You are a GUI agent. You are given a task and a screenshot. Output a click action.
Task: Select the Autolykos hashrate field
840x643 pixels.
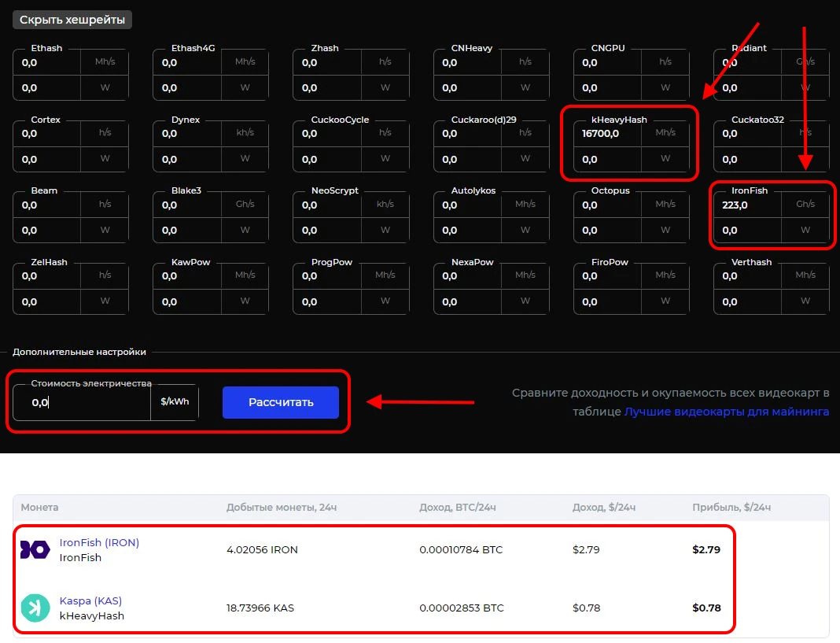pos(467,205)
